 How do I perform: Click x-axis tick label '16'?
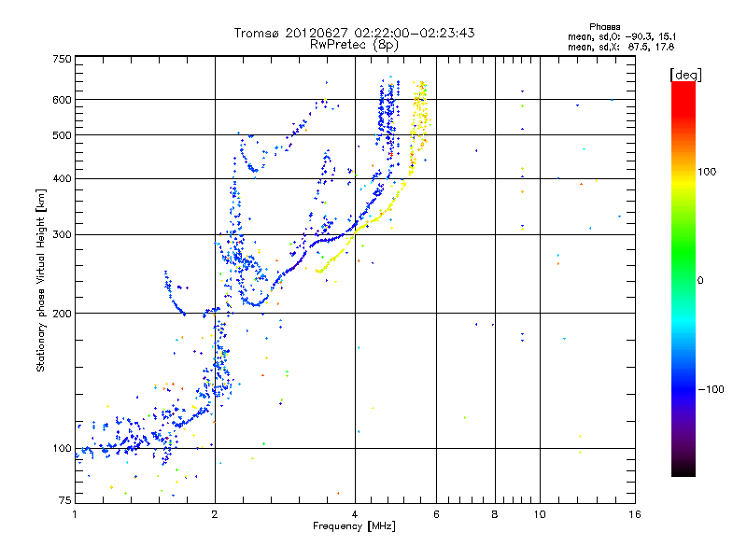[x=635, y=514]
